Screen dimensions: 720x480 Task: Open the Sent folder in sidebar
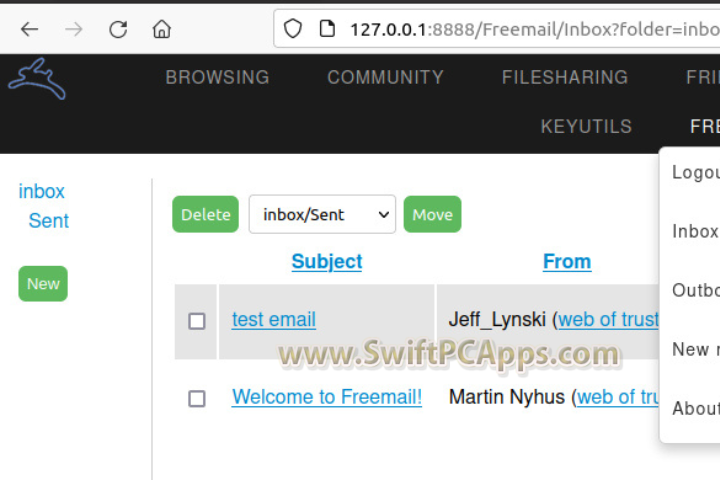(48, 221)
